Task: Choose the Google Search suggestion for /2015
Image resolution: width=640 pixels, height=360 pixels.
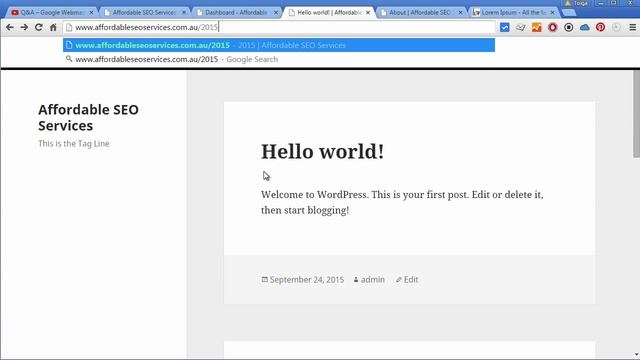Action: [x=279, y=59]
